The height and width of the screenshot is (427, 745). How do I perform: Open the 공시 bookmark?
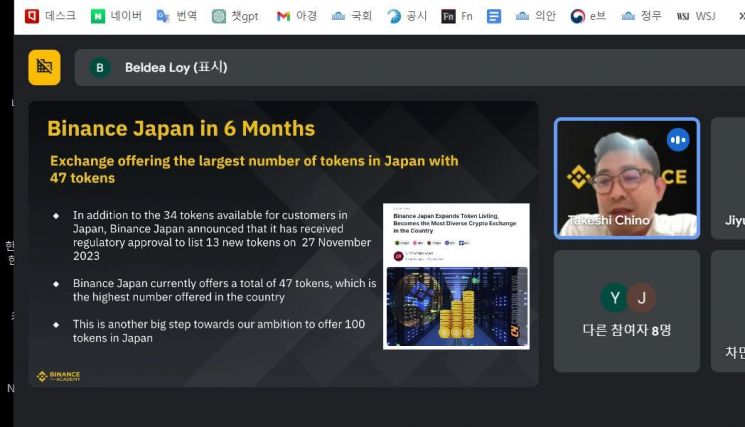click(407, 16)
